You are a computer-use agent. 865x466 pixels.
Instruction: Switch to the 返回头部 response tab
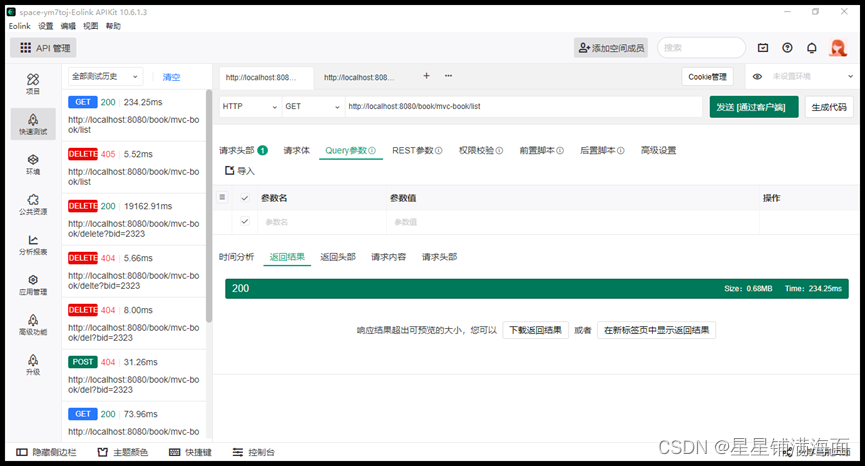tap(338, 257)
